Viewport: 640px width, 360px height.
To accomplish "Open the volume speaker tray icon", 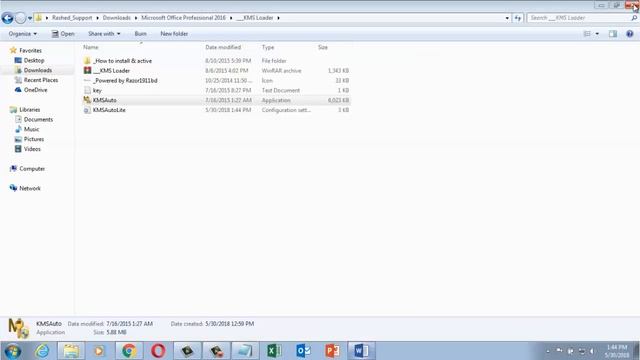I will (592, 351).
